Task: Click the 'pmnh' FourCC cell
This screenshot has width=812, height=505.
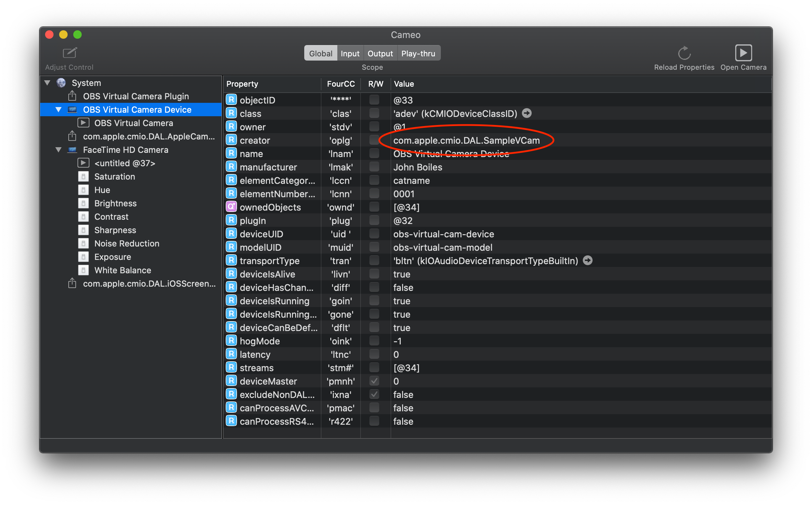Action: pos(341,381)
